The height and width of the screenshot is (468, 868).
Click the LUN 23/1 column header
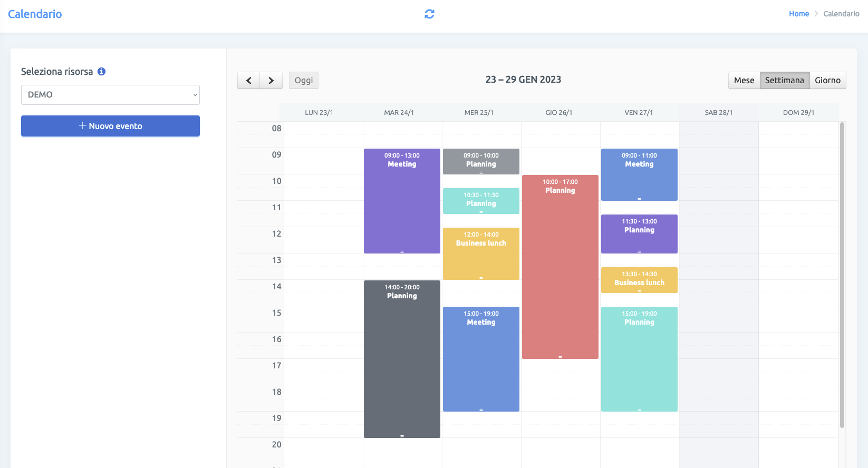(319, 113)
